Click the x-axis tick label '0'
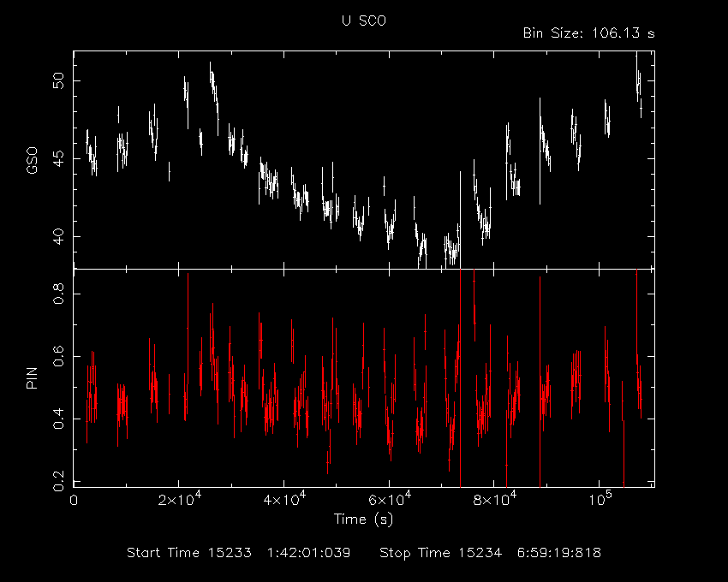The height and width of the screenshot is (582, 728). [74, 501]
